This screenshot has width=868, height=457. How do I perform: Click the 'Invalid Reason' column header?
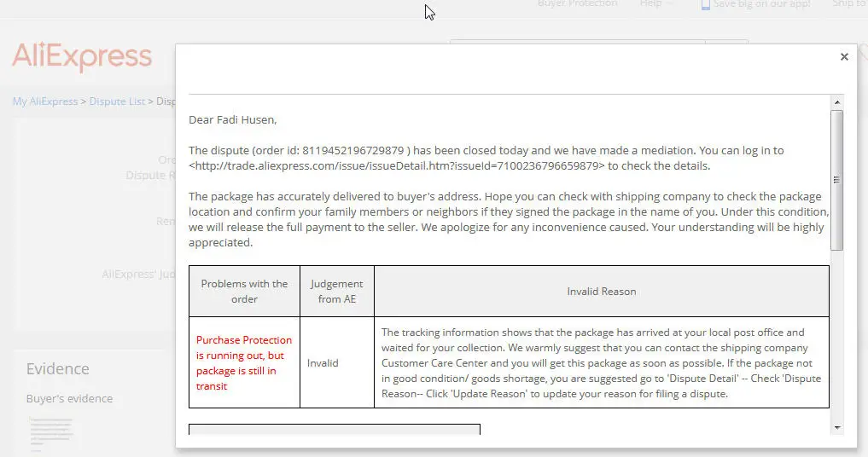pos(601,291)
